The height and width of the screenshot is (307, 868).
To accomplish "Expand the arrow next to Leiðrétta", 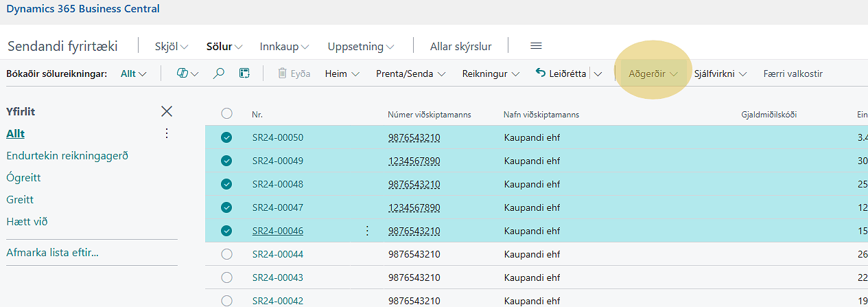I will coord(598,73).
